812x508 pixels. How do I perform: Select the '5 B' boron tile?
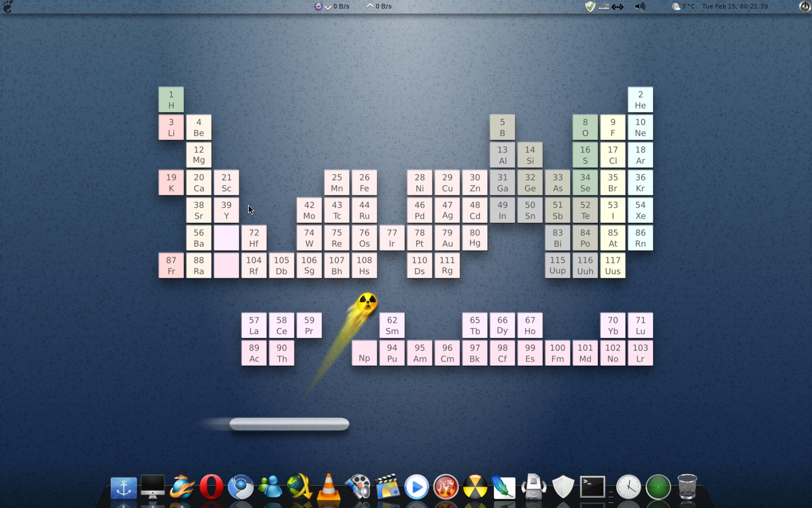pyautogui.click(x=502, y=128)
